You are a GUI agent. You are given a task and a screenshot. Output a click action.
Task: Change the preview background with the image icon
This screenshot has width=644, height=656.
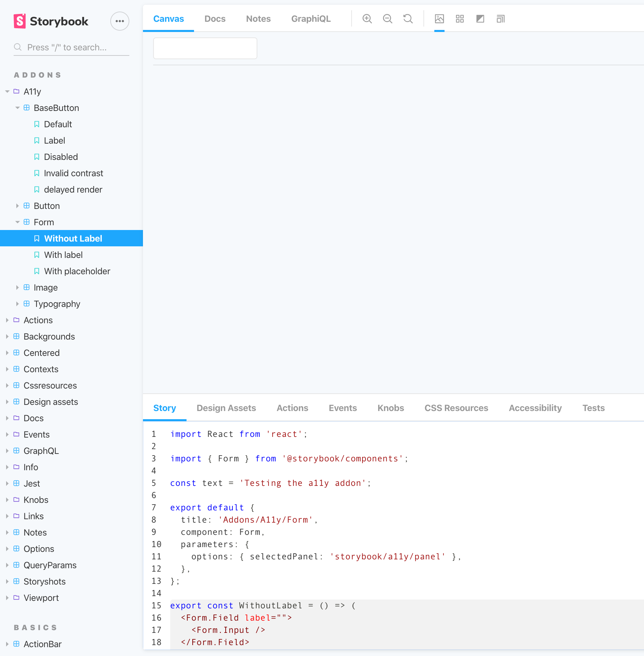coord(439,19)
